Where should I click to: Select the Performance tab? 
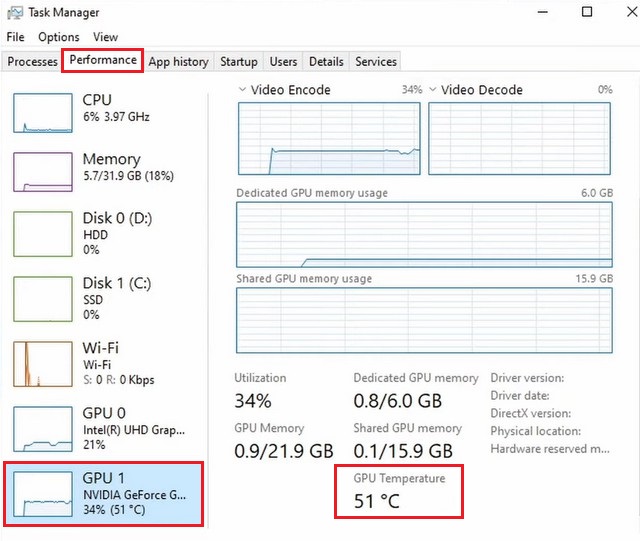(103, 60)
